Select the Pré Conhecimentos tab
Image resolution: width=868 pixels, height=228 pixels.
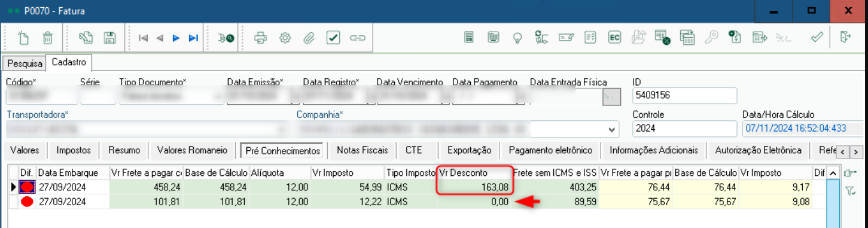(284, 150)
